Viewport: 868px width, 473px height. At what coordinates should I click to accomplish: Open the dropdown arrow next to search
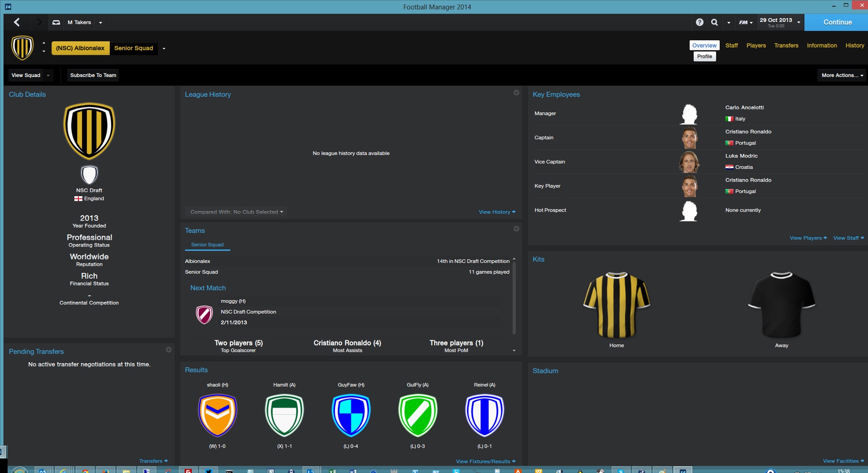pyautogui.click(x=729, y=22)
